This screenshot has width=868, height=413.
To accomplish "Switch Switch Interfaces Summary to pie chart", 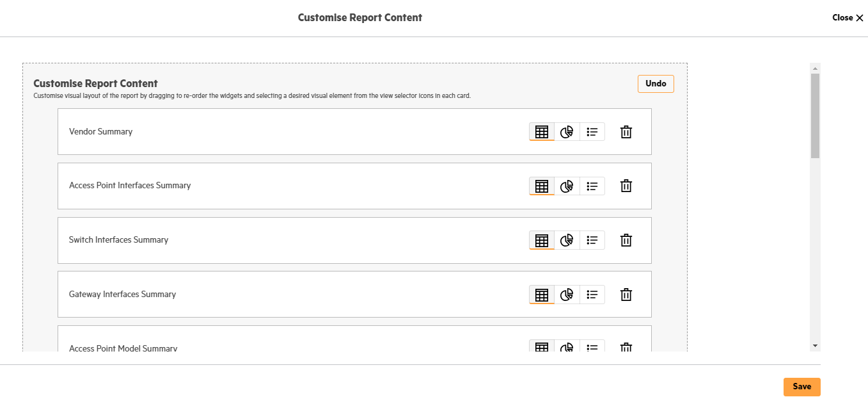I will [567, 240].
